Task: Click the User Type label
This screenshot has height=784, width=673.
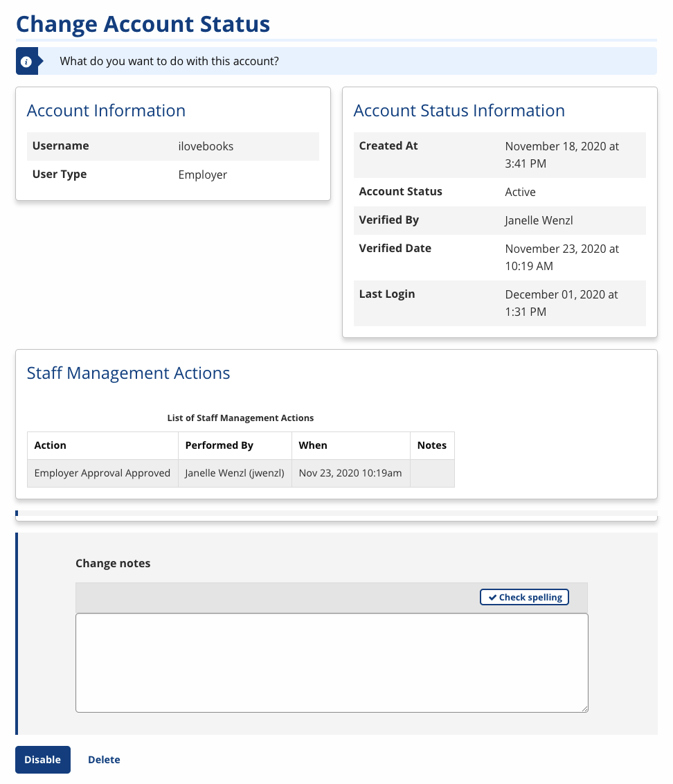Action: 60,175
